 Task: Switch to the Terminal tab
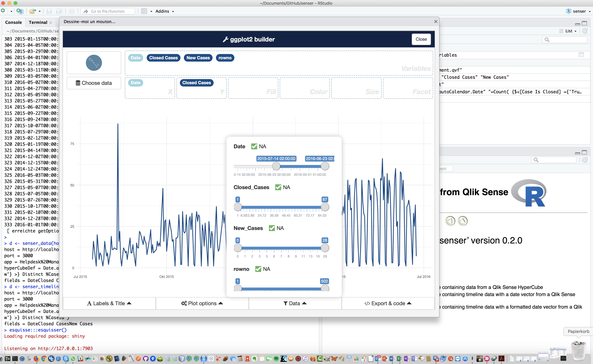[38, 22]
